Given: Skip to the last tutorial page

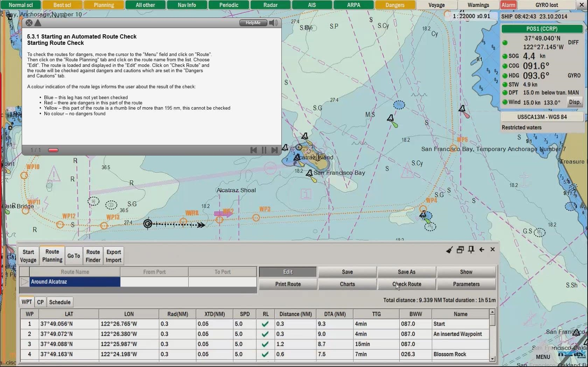Looking at the screenshot, I should (x=274, y=150).
